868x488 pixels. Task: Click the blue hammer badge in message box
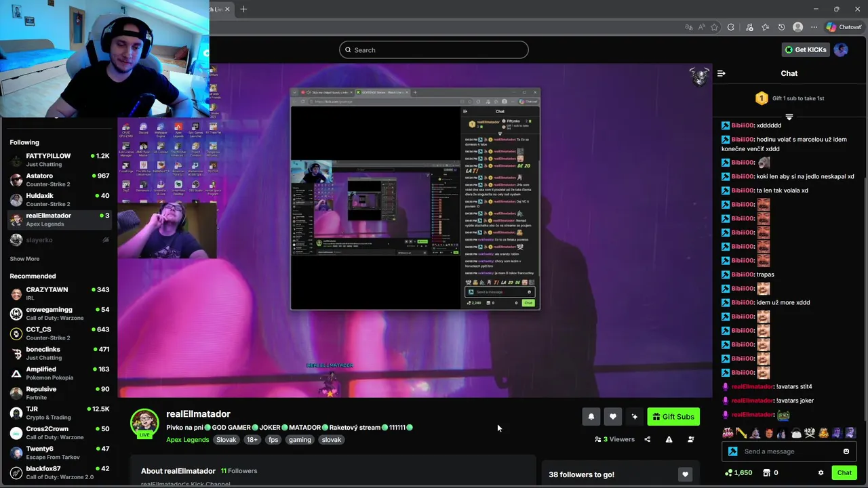pyautogui.click(x=732, y=451)
